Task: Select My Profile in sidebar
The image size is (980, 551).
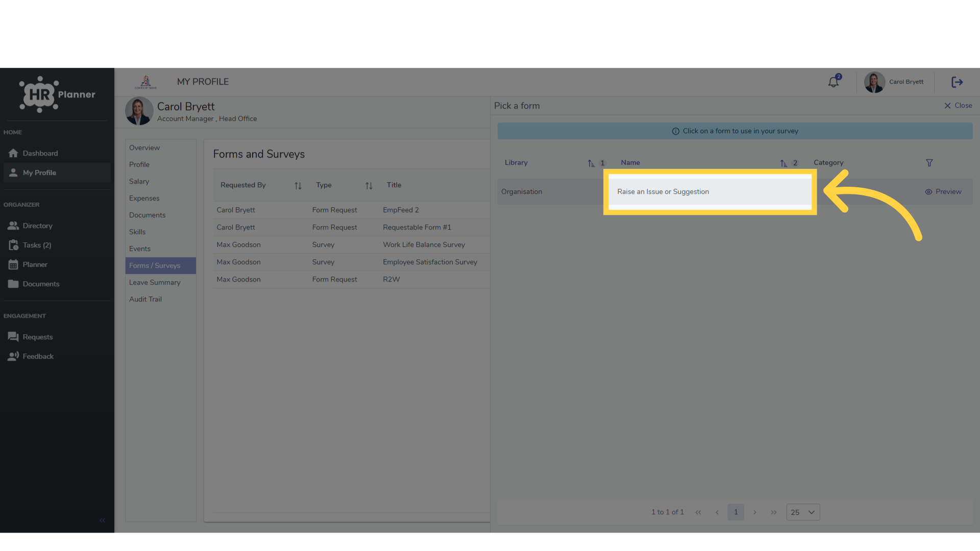Action: click(57, 172)
